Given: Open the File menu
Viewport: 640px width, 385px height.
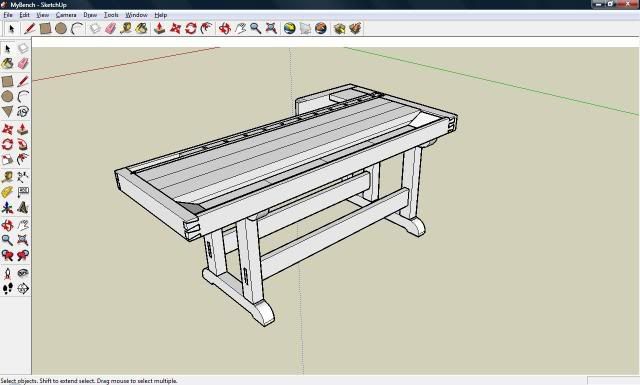Looking at the screenshot, I should click(x=8, y=15).
